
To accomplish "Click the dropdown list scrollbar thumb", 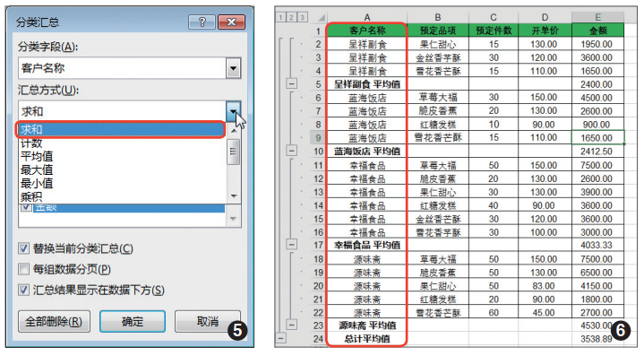I will (x=234, y=152).
